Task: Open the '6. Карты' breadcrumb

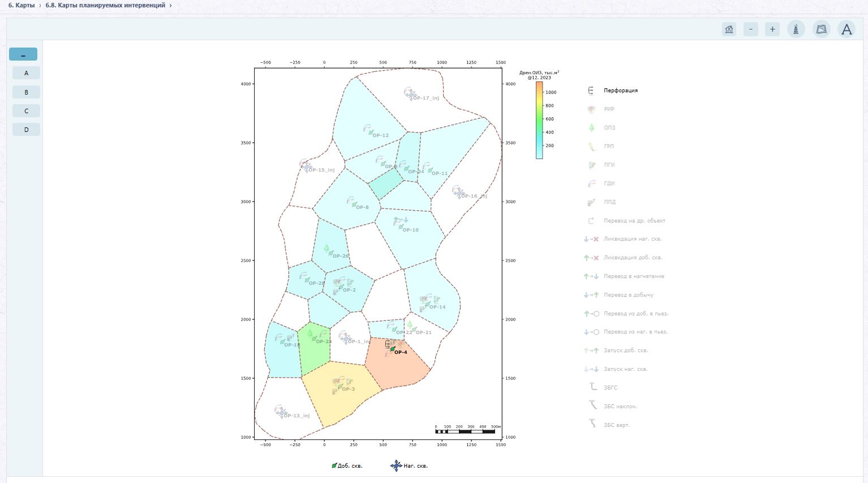Action: tap(22, 5)
